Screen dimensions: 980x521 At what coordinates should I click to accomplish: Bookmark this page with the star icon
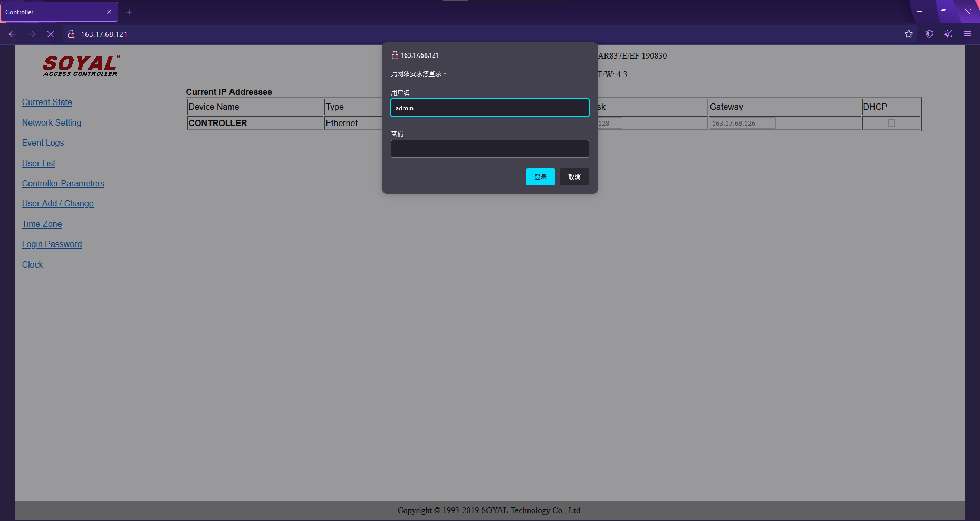coord(908,34)
